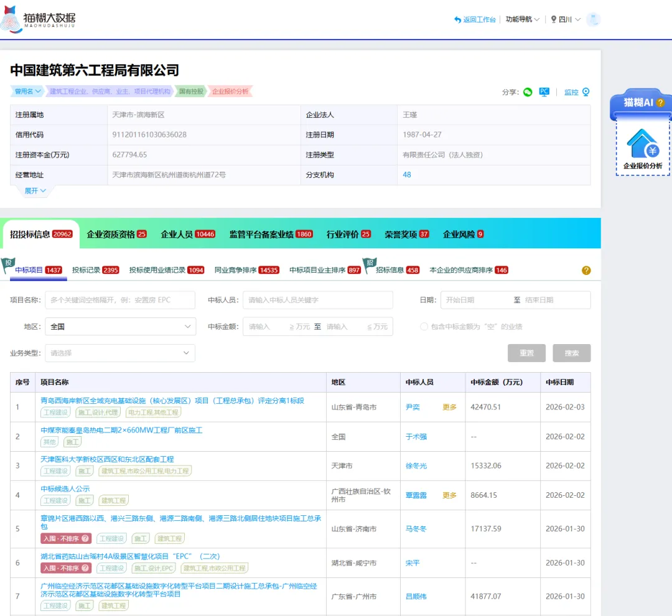Image resolution: width=672 pixels, height=616 pixels.
Task: Select the 中标项目业主排序 sub-tab
Action: tap(325, 270)
